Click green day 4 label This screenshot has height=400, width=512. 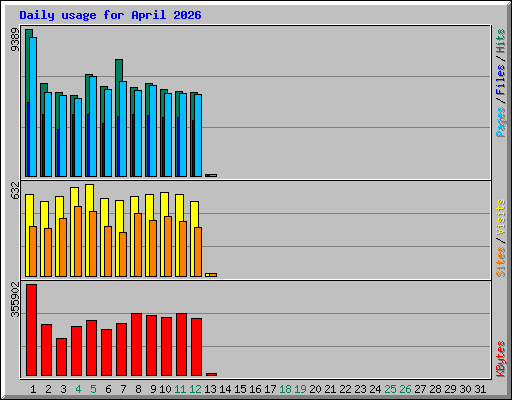78,389
